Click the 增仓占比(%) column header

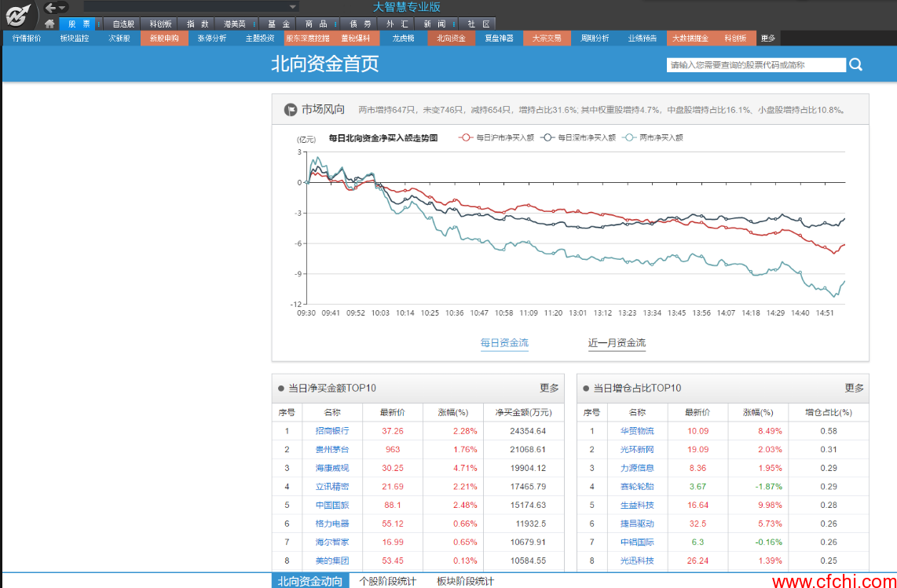[x=828, y=412]
